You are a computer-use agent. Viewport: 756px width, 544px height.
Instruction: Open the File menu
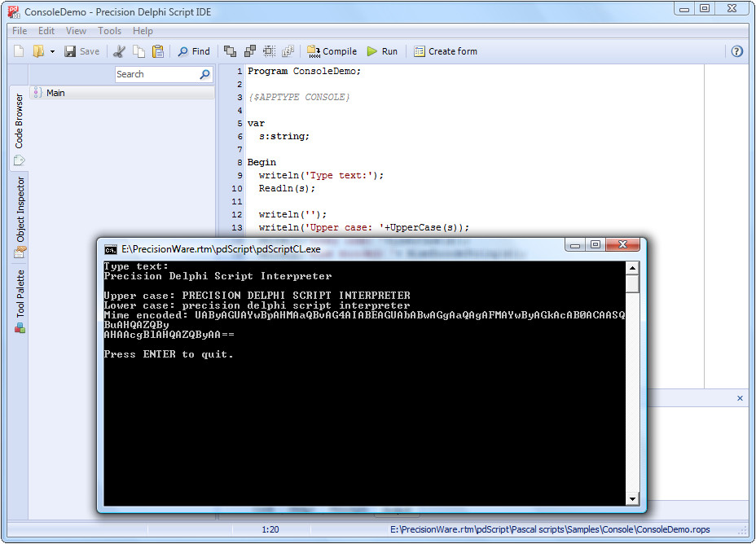pyautogui.click(x=20, y=31)
